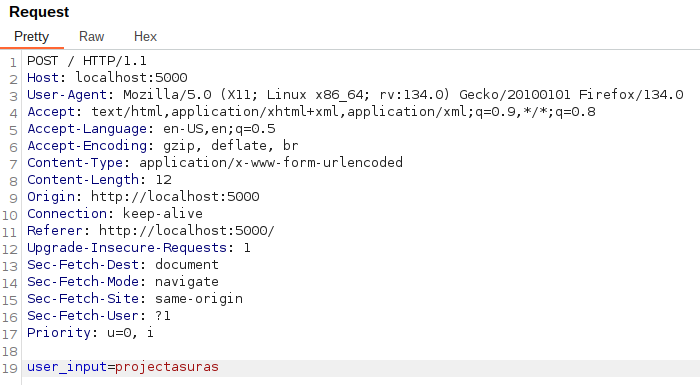Image resolution: width=700 pixels, height=385 pixels.
Task: Click the Sec-Fetch-Mode navigate line
Action: coord(123,281)
